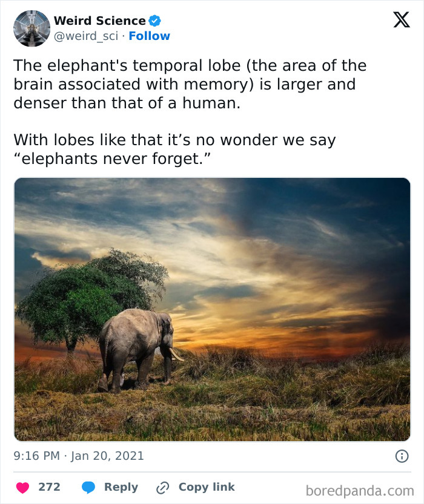Click the boredpanda.com watermark
The height and width of the screenshot is (504, 424).
[x=360, y=490]
